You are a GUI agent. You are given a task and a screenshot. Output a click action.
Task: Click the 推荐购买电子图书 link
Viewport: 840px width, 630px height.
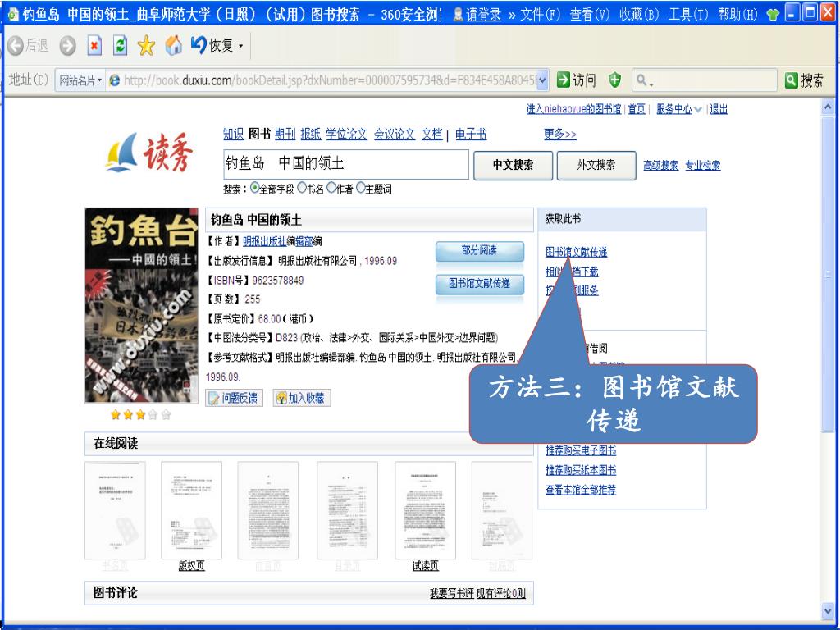point(581,450)
